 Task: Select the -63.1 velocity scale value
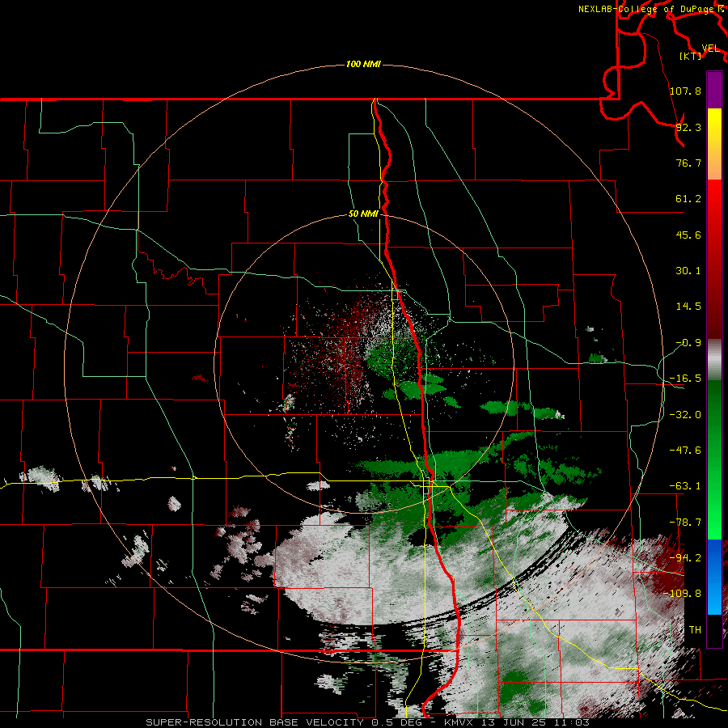click(685, 486)
